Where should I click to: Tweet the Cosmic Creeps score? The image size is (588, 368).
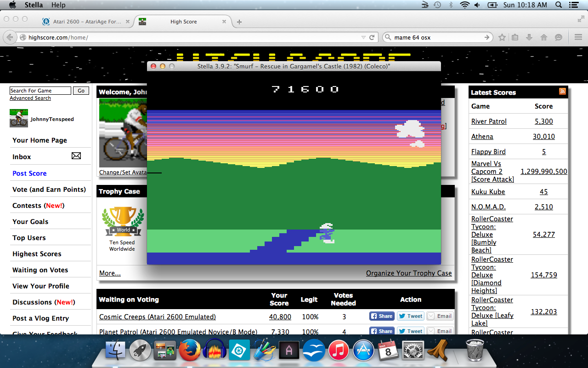coord(410,316)
